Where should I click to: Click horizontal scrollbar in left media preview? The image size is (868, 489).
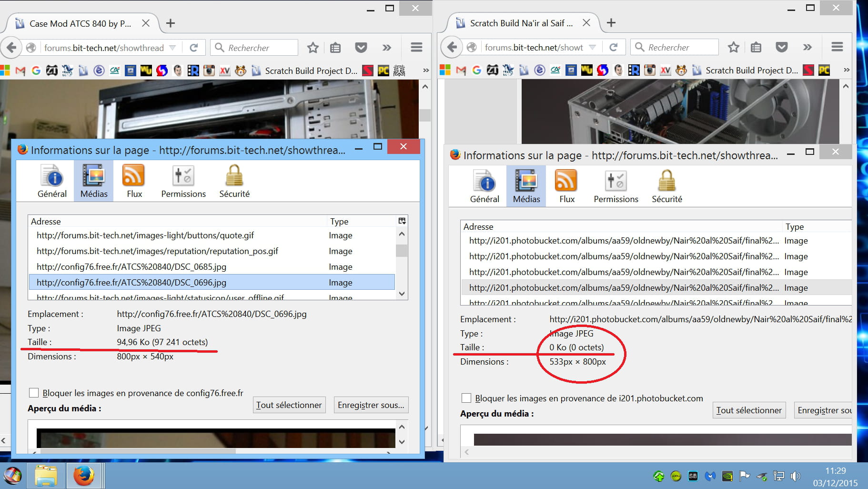pyautogui.click(x=138, y=450)
